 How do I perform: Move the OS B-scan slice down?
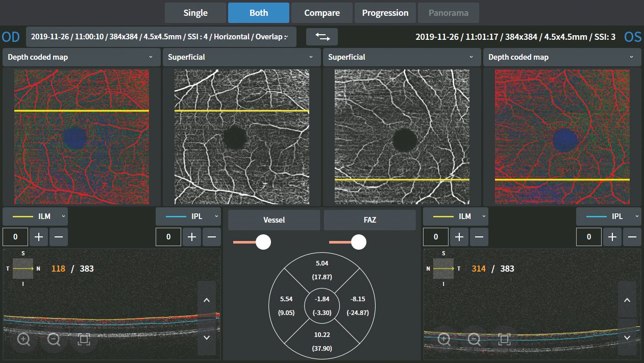click(627, 337)
